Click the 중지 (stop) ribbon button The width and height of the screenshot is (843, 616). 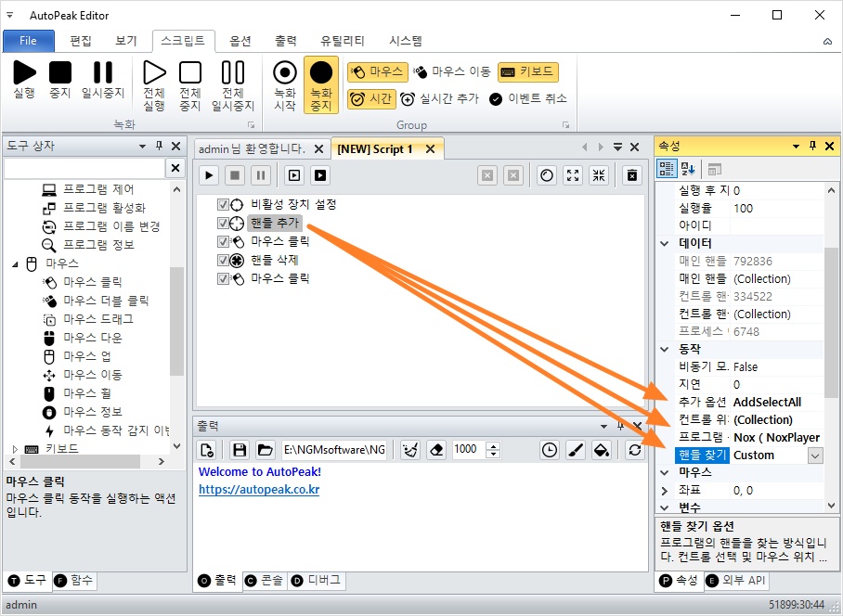pyautogui.click(x=60, y=80)
